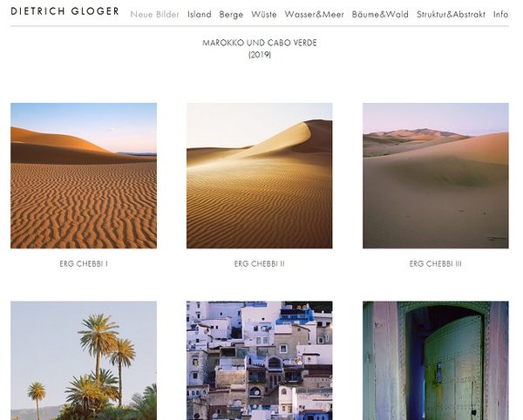Click the ERG CHEBBI III caption
This screenshot has width=523, height=420.
point(436,264)
